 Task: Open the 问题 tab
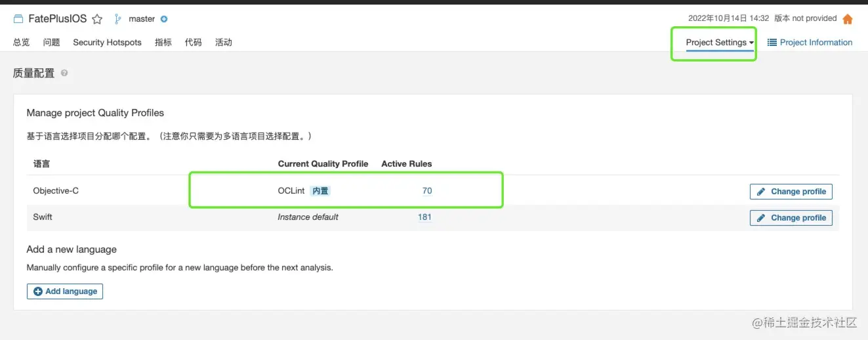pos(51,42)
